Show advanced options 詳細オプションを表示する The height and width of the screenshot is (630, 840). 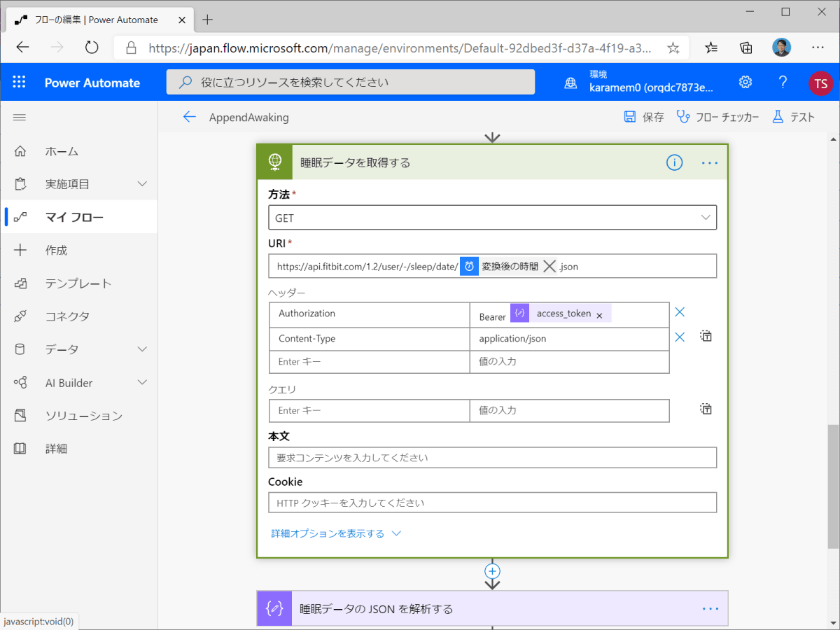click(336, 533)
